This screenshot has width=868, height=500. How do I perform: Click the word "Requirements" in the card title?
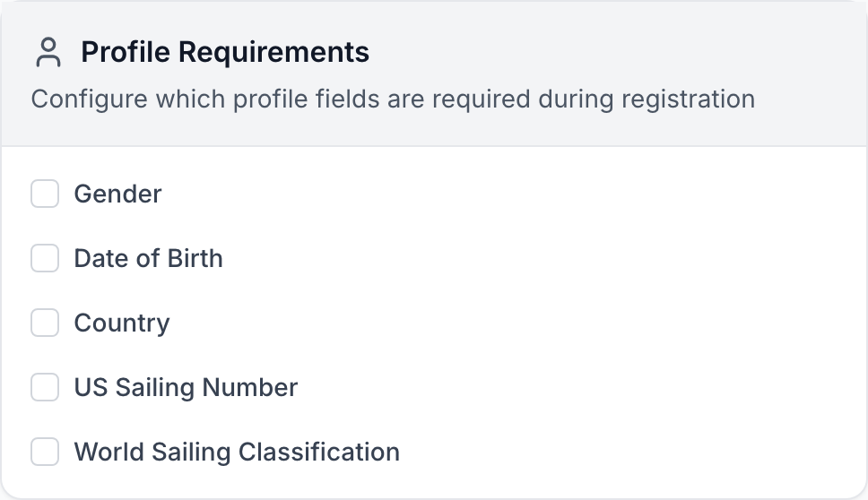click(x=273, y=52)
